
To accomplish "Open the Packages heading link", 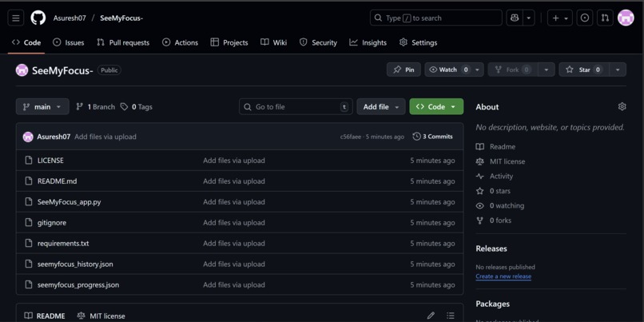I will pyautogui.click(x=492, y=304).
